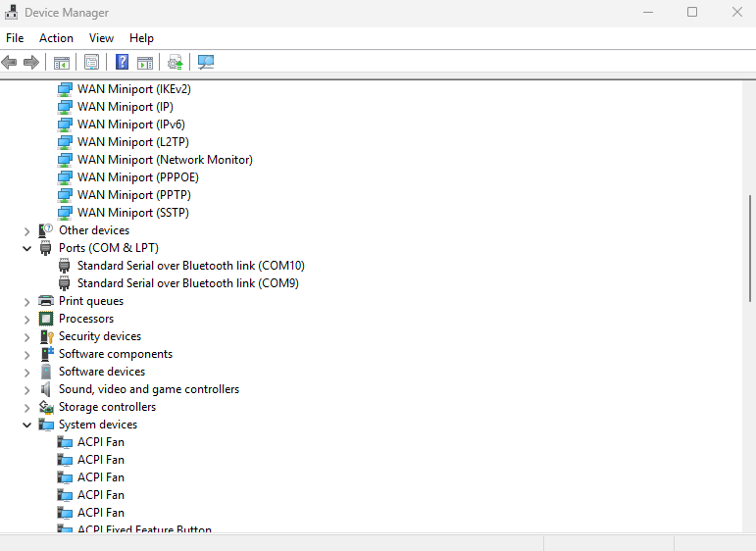
Task: Click the Update driver toolbar icon
Action: pos(175,62)
